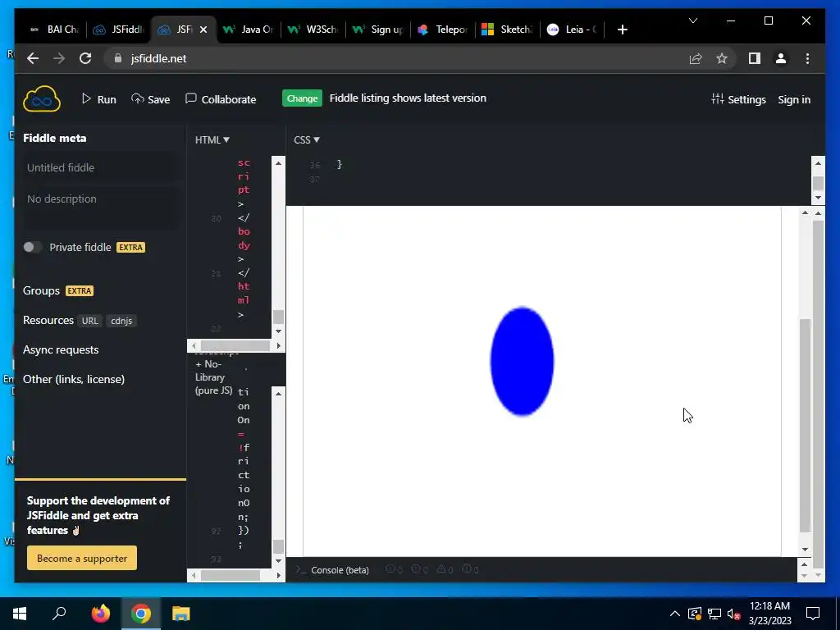The height and width of the screenshot is (630, 840).
Task: Click the cdnjs tag beside Resources
Action: tap(121, 321)
